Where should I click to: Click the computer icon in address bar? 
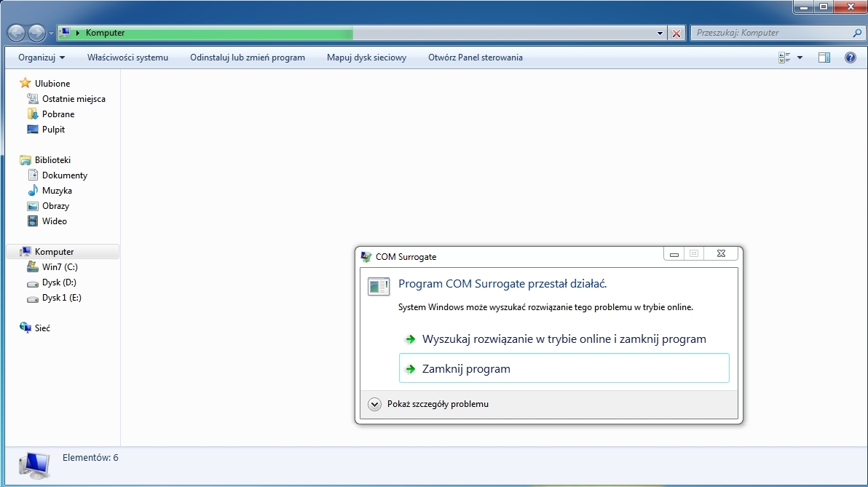click(66, 33)
